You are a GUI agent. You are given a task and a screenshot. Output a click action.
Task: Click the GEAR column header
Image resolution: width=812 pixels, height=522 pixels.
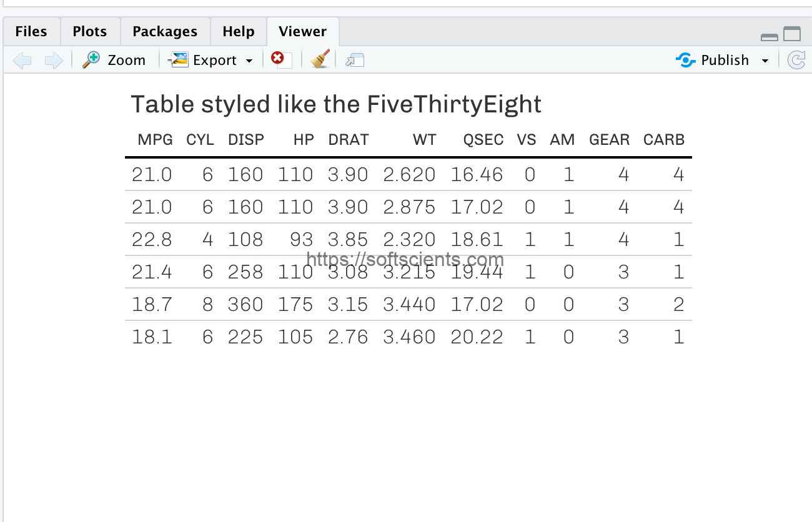tap(610, 140)
